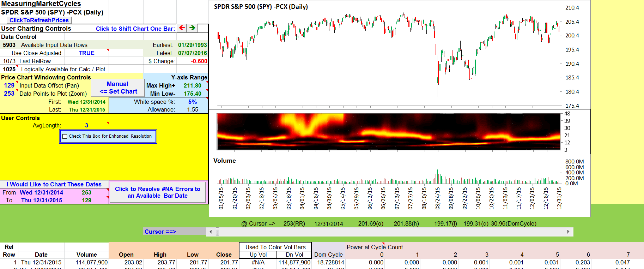The image size is (644, 269).
Task: Click the Cursor ==> label
Action: [x=160, y=232]
